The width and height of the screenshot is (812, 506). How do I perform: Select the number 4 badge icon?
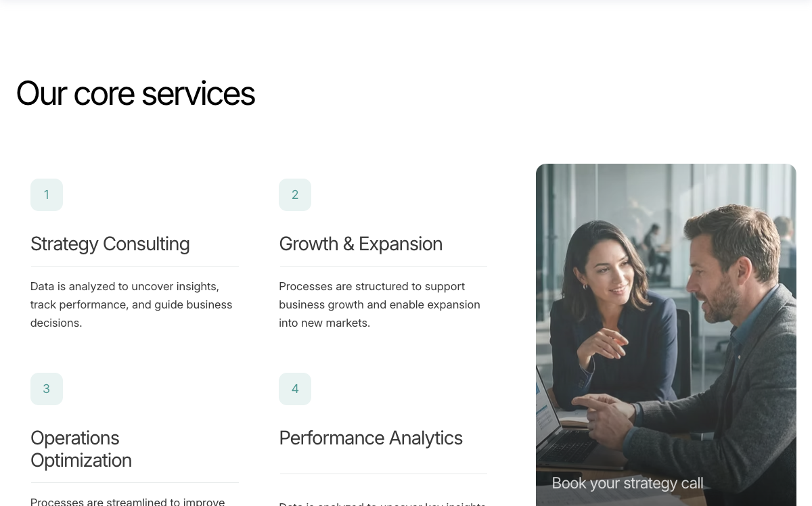click(x=295, y=389)
